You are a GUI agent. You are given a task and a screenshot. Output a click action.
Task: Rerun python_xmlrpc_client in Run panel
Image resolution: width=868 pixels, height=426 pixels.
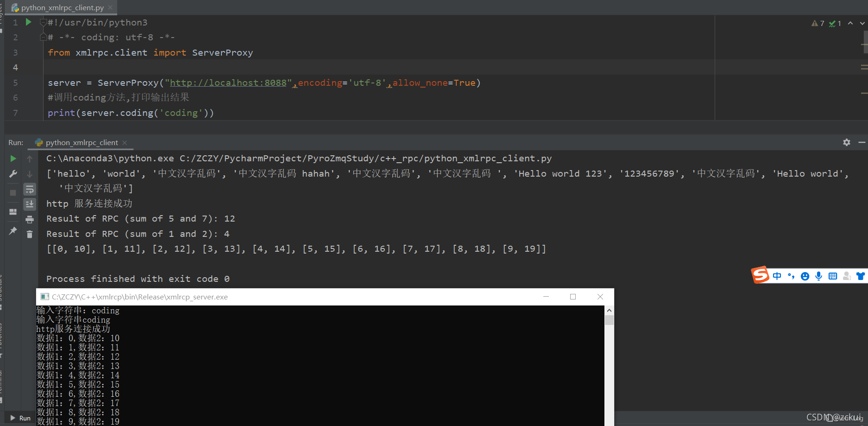click(x=13, y=159)
